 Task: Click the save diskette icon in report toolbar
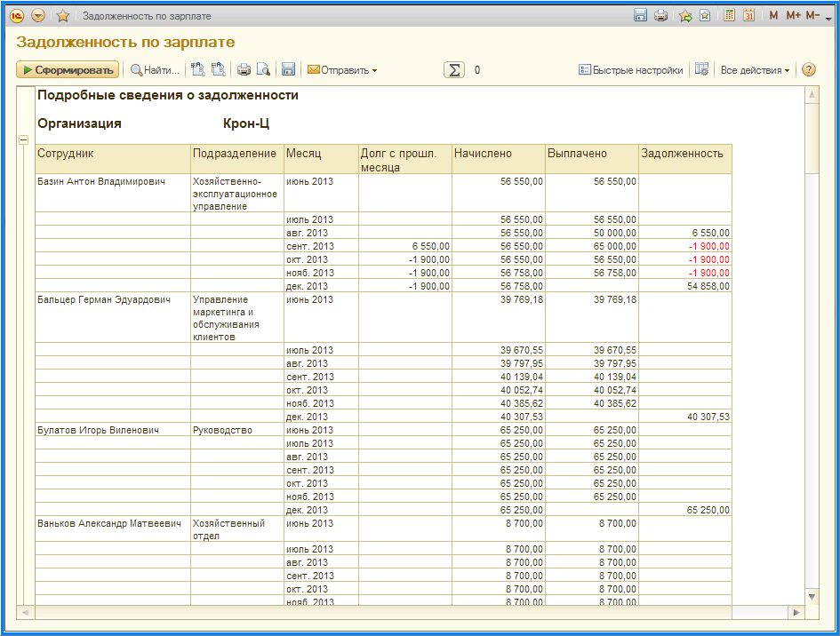pyautogui.click(x=288, y=70)
